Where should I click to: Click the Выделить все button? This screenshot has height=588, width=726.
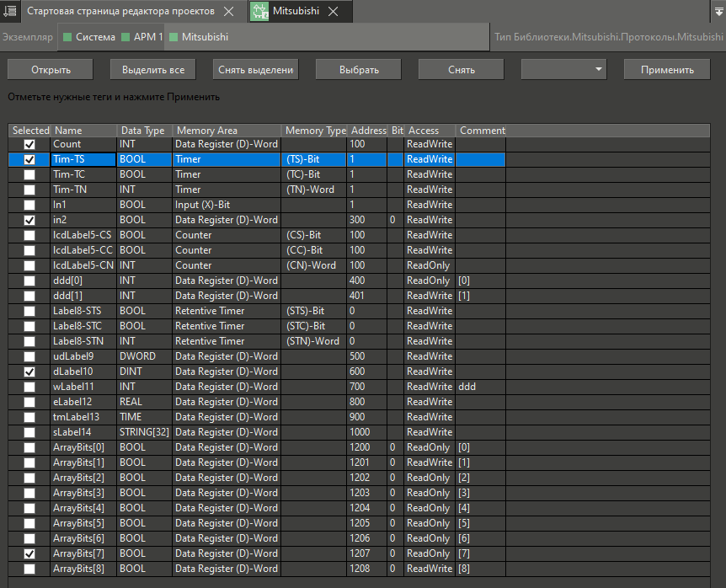(152, 70)
